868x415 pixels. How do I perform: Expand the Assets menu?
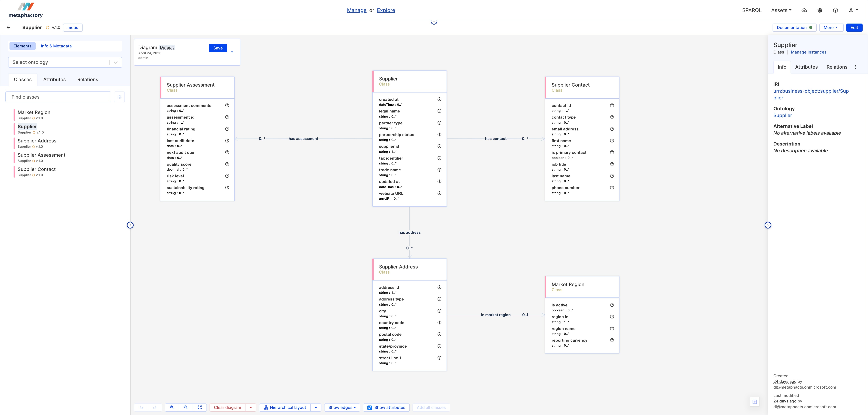[x=781, y=11]
